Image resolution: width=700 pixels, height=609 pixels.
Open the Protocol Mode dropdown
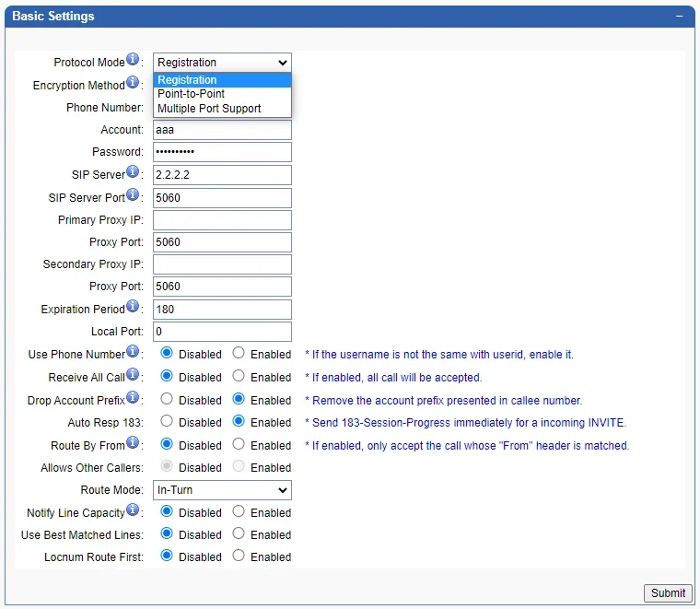click(x=222, y=63)
